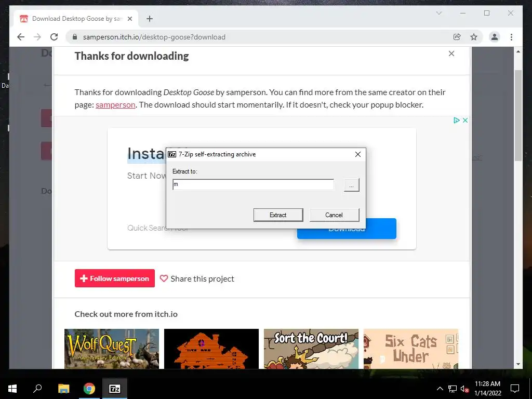
Task: Click the address bar URL
Action: pos(154,37)
